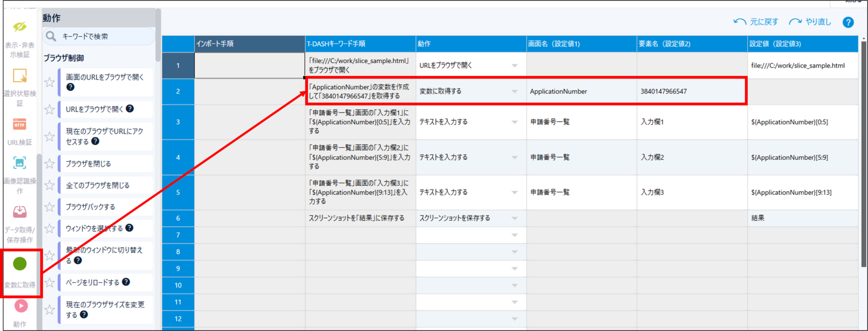
Task: Open the empty 動作 dropdown in row 9
Action: (x=514, y=269)
